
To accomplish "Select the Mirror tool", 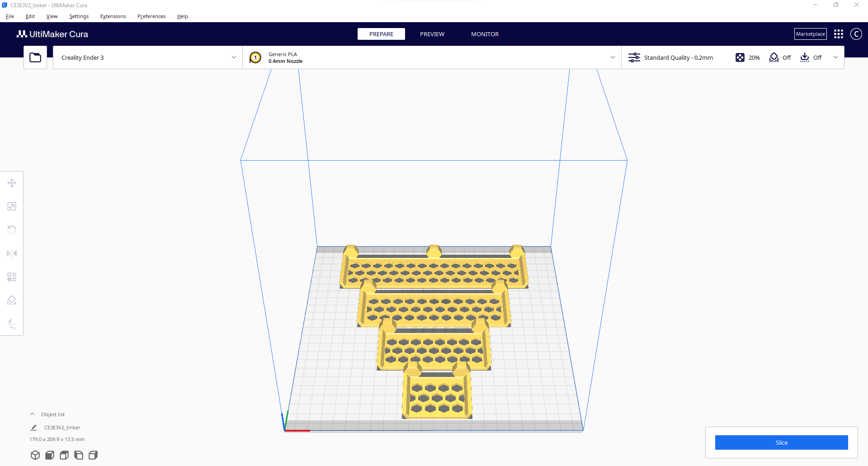I will (x=12, y=253).
